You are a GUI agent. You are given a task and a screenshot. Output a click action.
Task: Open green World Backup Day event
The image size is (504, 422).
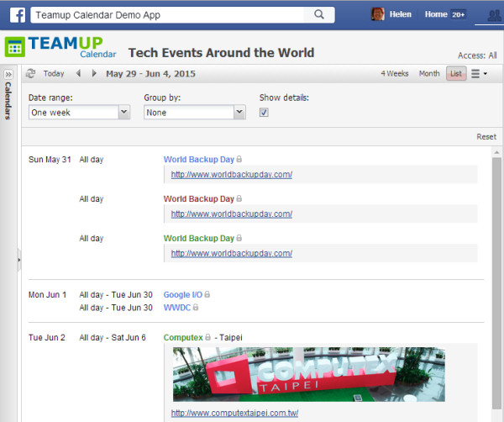198,239
